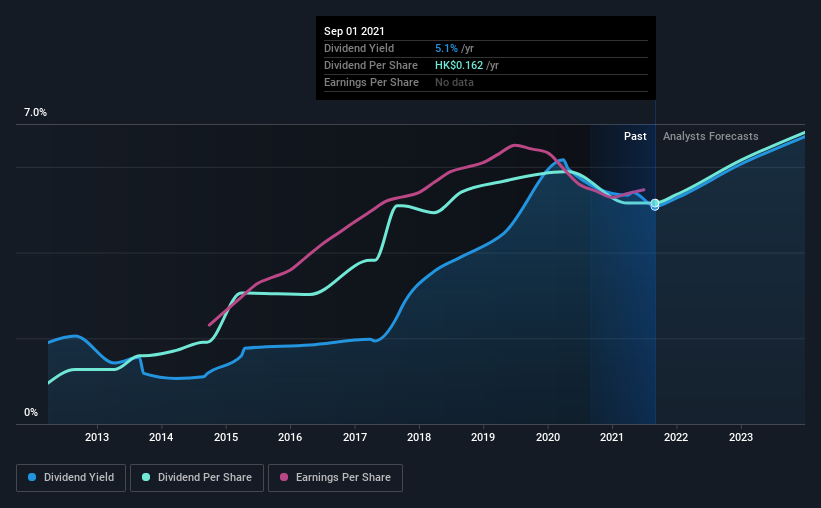Click the Analysts Forecasts label
This screenshot has height=508, width=821.
coord(711,136)
